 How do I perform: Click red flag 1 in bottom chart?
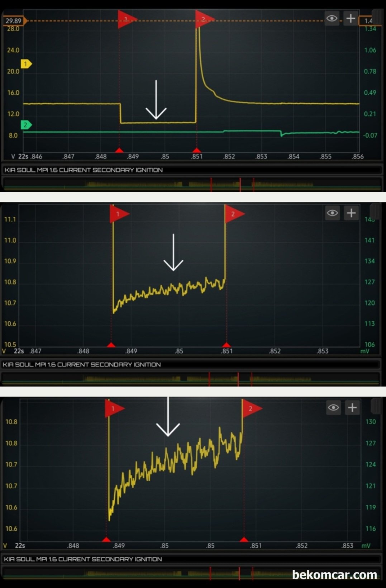114,408
